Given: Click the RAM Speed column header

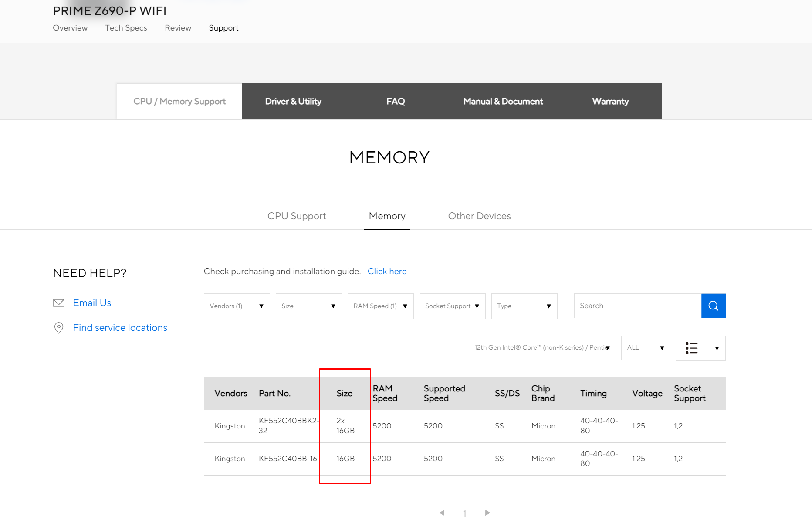Looking at the screenshot, I should point(385,394).
